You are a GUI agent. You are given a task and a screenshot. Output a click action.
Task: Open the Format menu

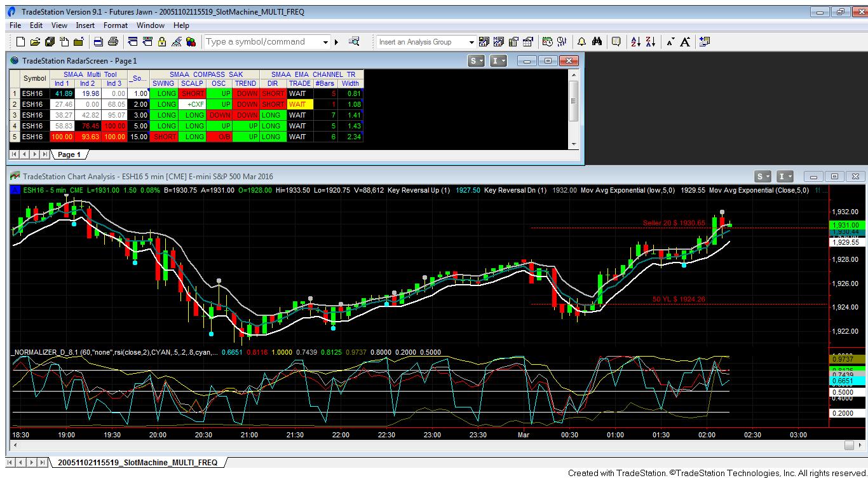116,25
